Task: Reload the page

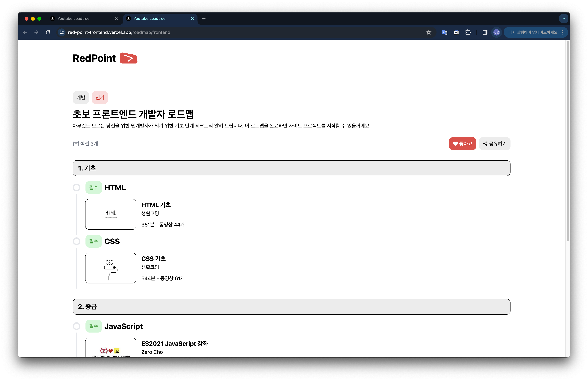Action: pyautogui.click(x=48, y=32)
